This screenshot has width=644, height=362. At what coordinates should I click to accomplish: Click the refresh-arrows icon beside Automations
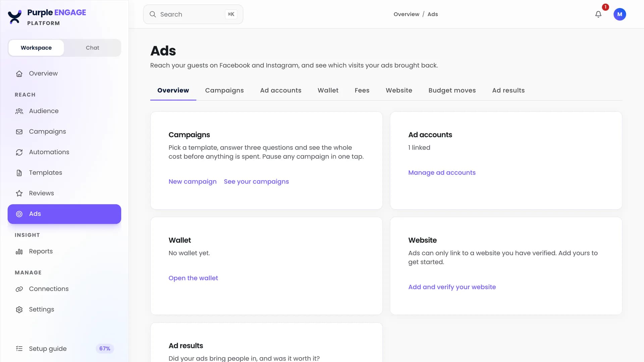pyautogui.click(x=19, y=152)
